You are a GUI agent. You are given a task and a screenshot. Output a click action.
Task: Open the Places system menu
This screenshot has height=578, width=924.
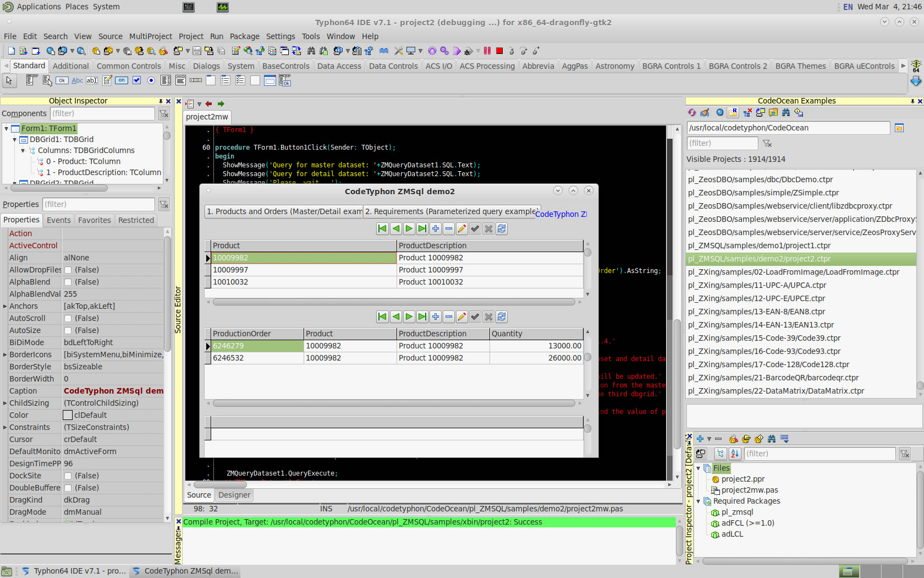(77, 7)
